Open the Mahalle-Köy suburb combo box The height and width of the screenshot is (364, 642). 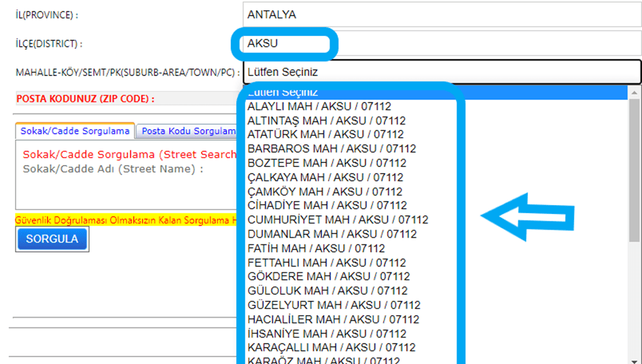(x=442, y=71)
